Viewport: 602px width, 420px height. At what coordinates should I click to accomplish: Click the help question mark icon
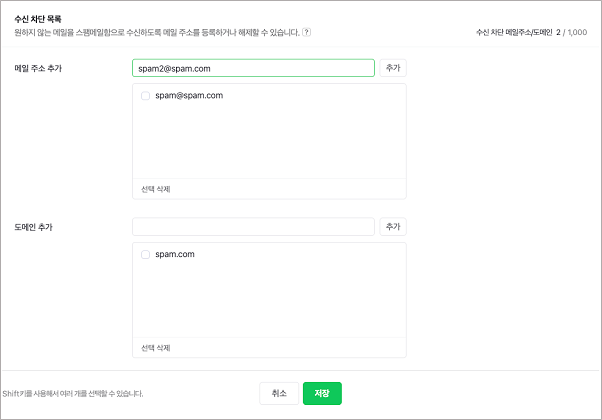[x=306, y=32]
